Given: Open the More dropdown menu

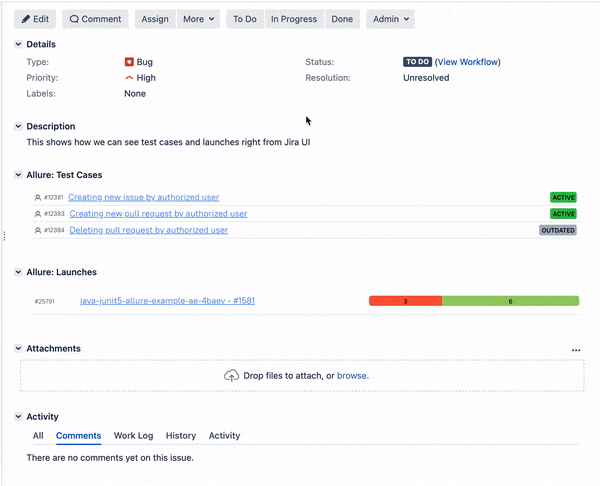Looking at the screenshot, I should pos(199,19).
